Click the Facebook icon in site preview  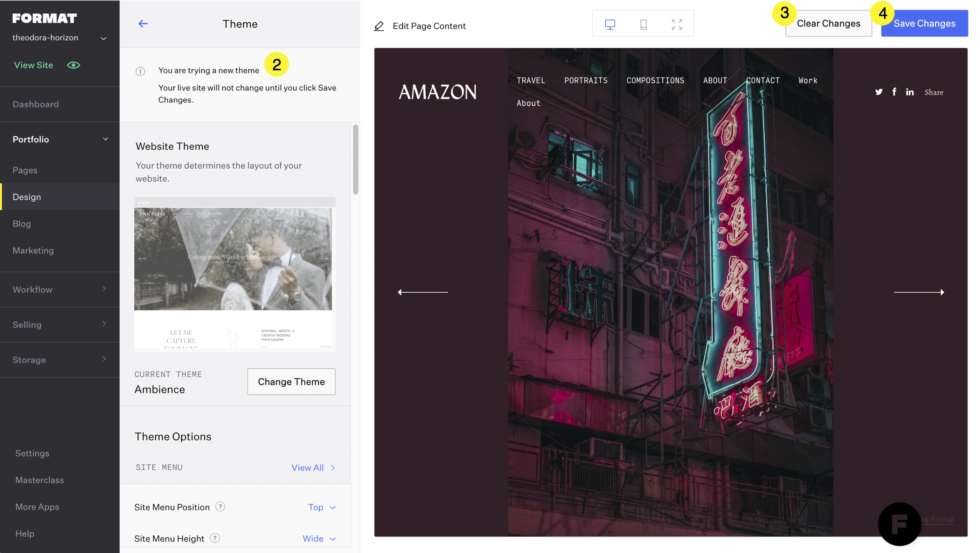tap(894, 92)
